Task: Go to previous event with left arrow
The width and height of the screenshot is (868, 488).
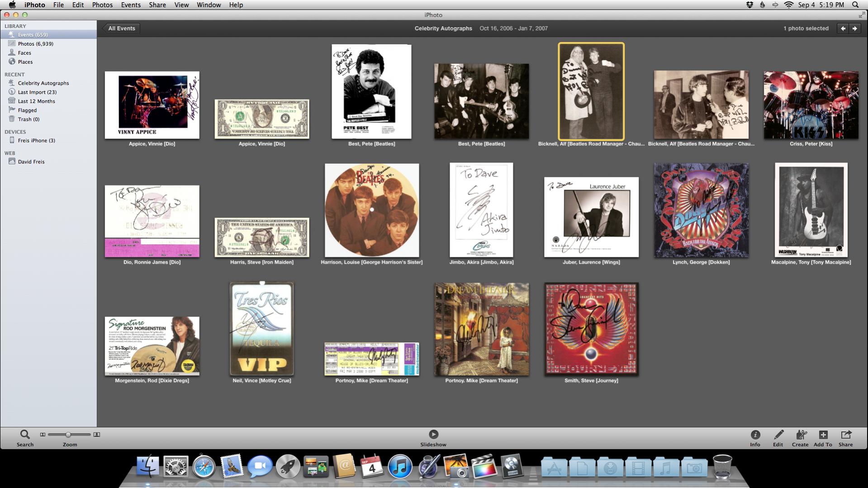Action: tap(843, 28)
